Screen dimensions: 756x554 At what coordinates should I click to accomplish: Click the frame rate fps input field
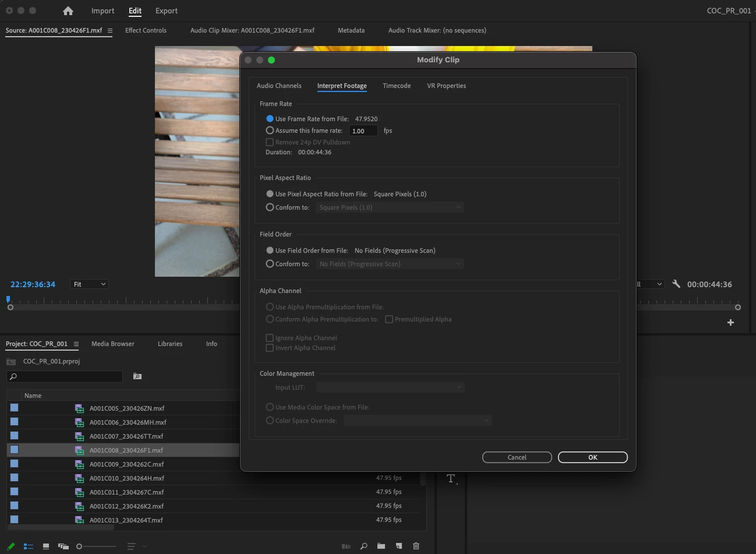(363, 131)
